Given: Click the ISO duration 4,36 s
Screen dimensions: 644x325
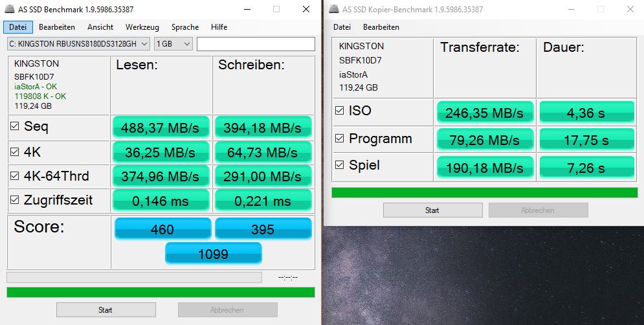Looking at the screenshot, I should tap(586, 112).
